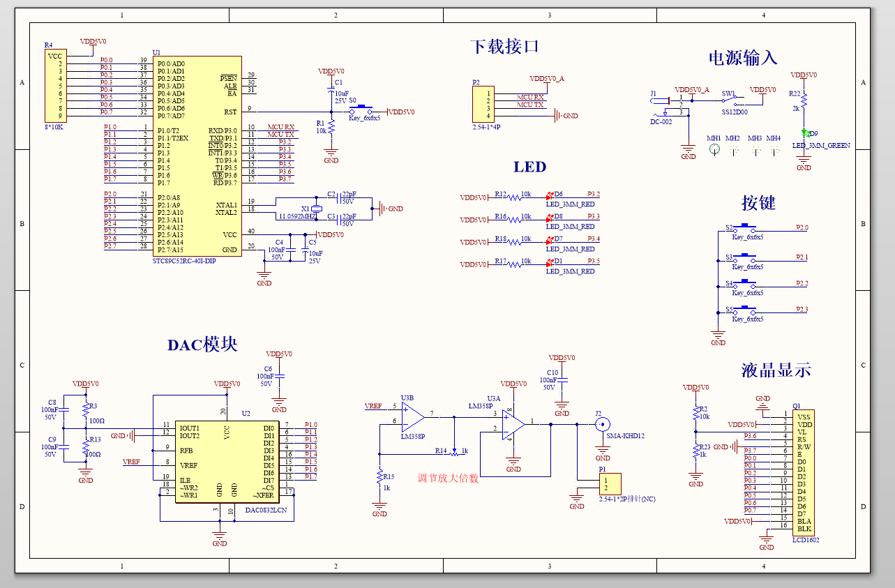Viewport: 895px width, 588px height.
Task: Select the STC89C52RC microcontroller symbol U1
Action: 197,153
